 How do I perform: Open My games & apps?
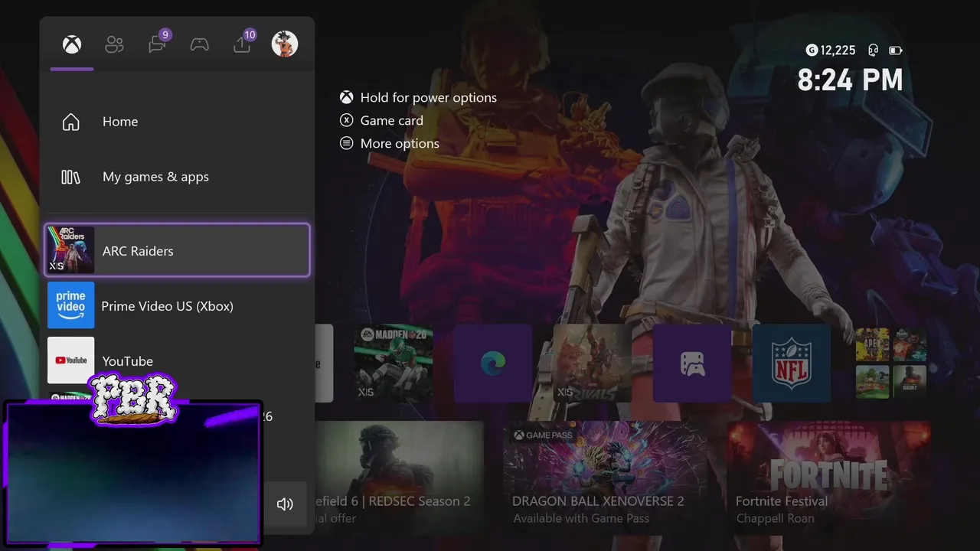tap(177, 177)
